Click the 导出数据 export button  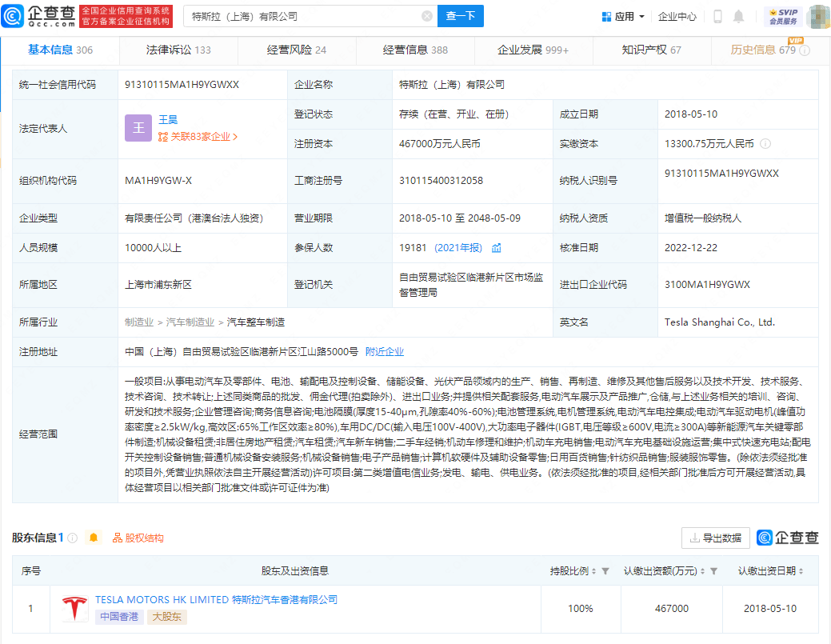coord(716,538)
